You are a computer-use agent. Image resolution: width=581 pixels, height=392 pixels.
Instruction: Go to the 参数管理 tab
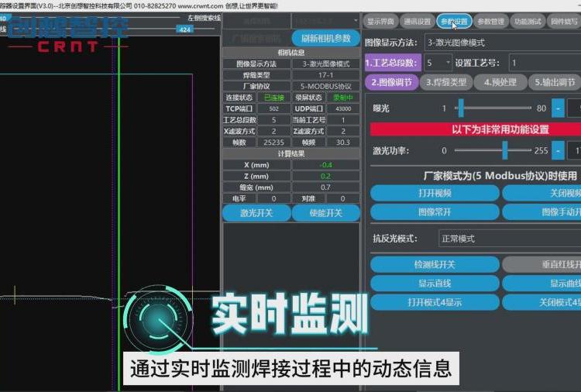493,21
